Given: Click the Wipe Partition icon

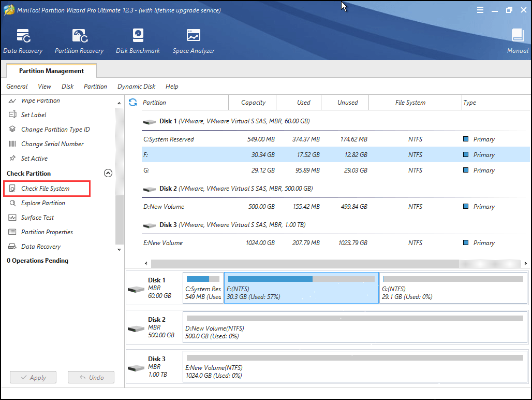Looking at the screenshot, I should point(12,101).
